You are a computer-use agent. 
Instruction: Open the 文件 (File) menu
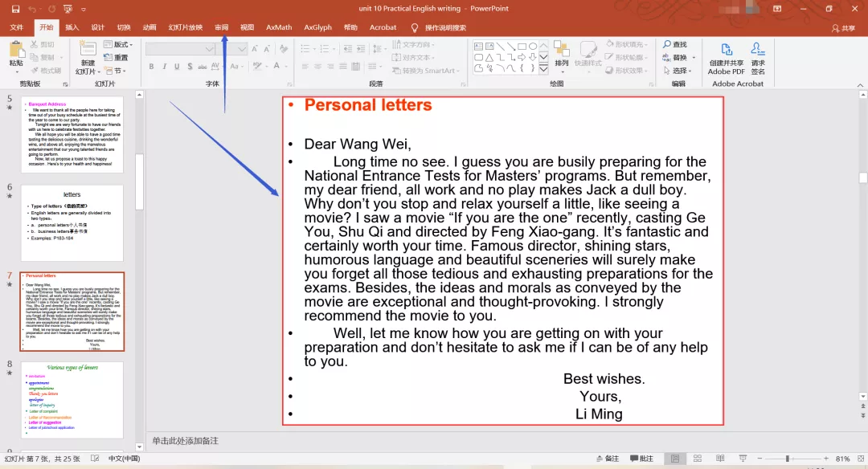17,27
